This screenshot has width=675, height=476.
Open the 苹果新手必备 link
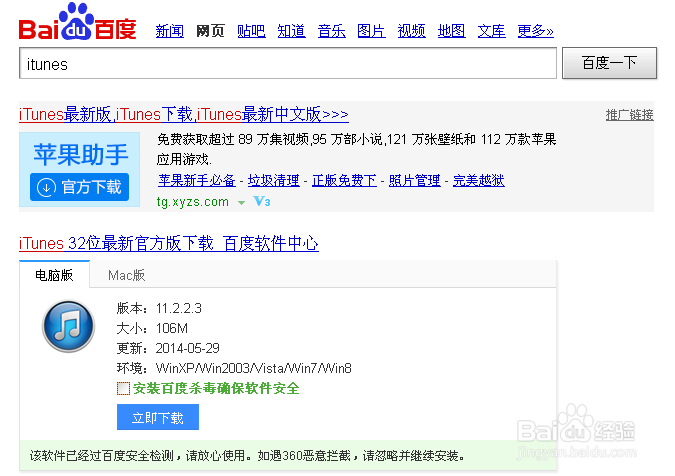(x=197, y=180)
